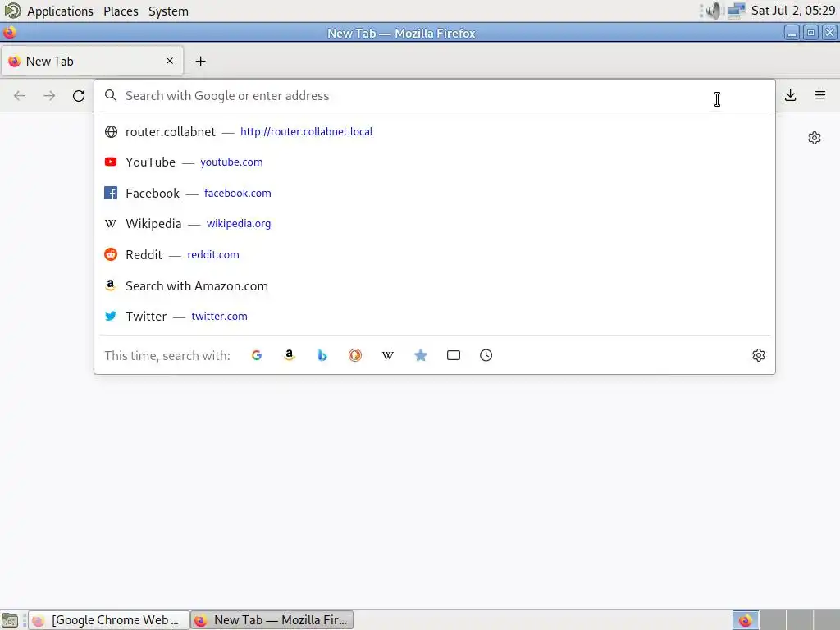Click Firefox workspace switcher thumbnail
This screenshot has height=630, width=840.
tap(746, 620)
